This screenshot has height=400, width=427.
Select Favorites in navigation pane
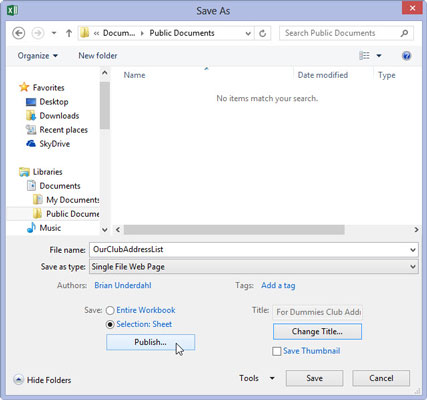point(48,88)
